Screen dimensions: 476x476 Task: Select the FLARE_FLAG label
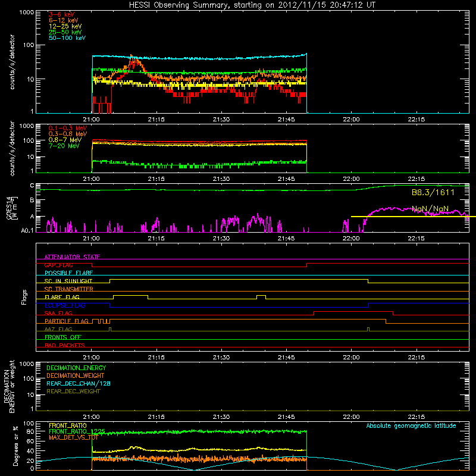tap(62, 297)
